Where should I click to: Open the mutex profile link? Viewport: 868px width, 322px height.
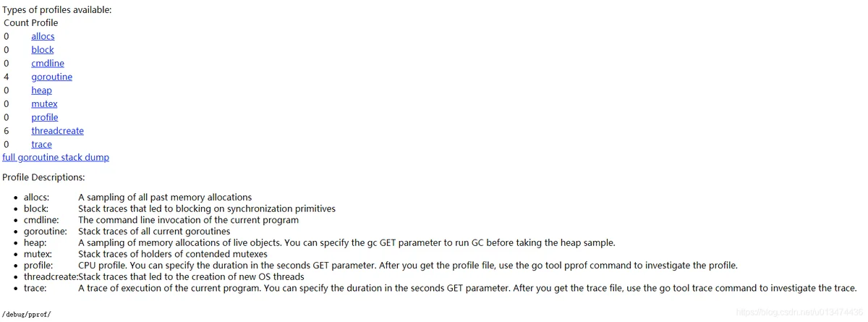pos(44,103)
